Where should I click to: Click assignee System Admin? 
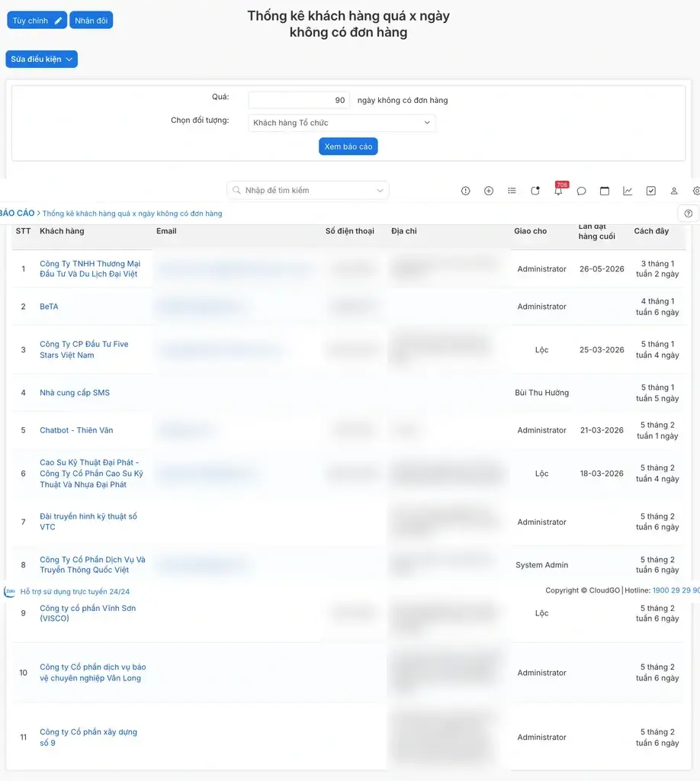coord(541,565)
